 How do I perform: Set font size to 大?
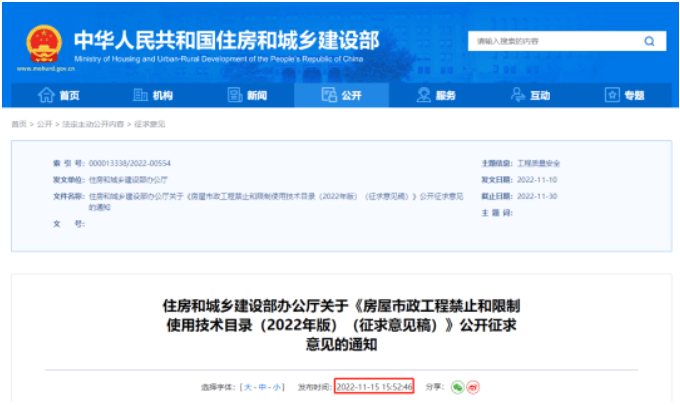pos(248,387)
